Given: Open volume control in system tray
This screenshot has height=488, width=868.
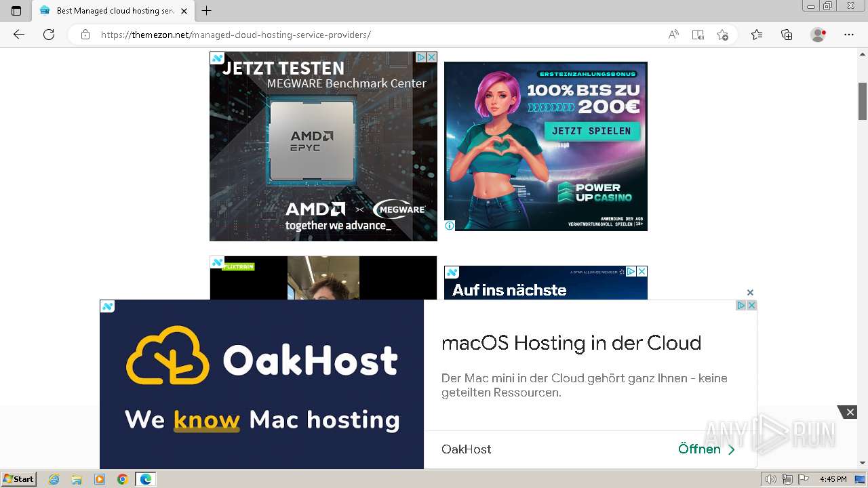Looking at the screenshot, I should 771,479.
